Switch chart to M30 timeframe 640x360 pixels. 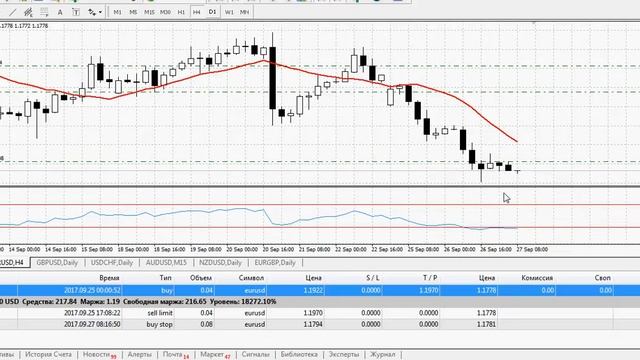pos(165,12)
